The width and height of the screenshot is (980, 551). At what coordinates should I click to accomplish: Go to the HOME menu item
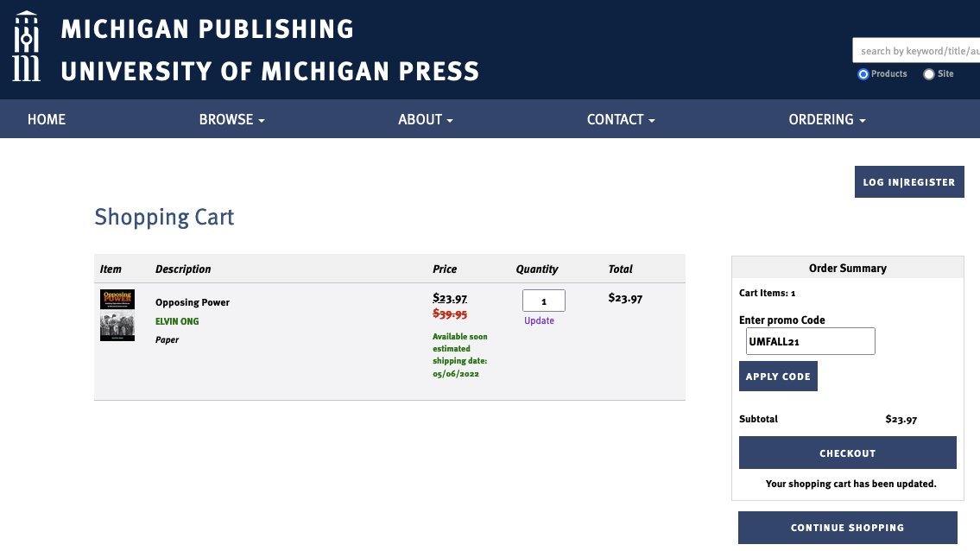pos(47,119)
